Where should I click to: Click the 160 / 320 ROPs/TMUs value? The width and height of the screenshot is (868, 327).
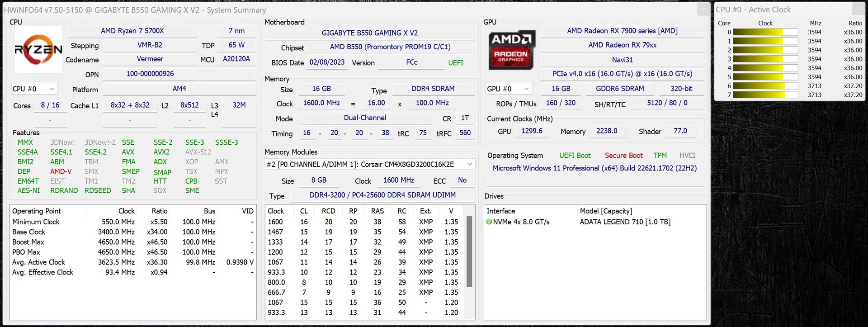click(x=561, y=103)
